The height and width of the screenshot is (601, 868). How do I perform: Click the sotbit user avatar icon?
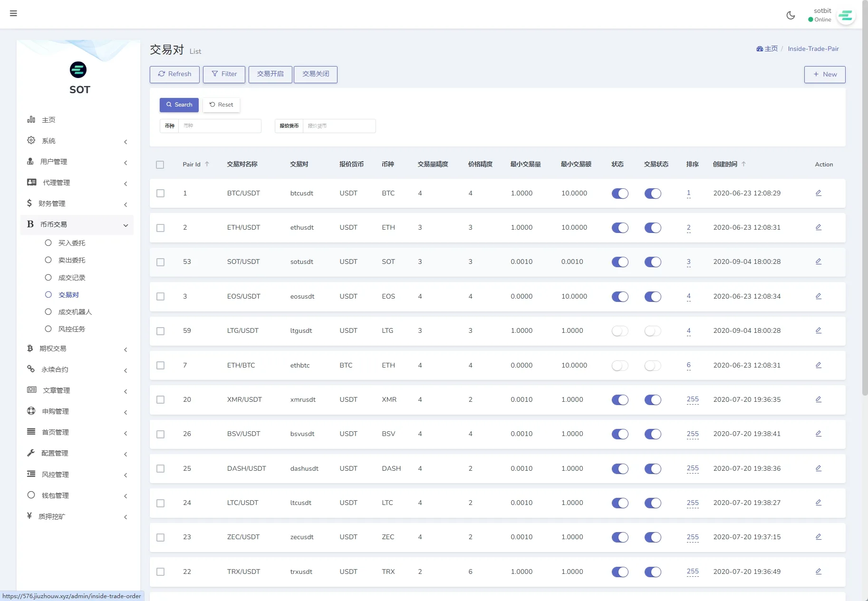[846, 16]
